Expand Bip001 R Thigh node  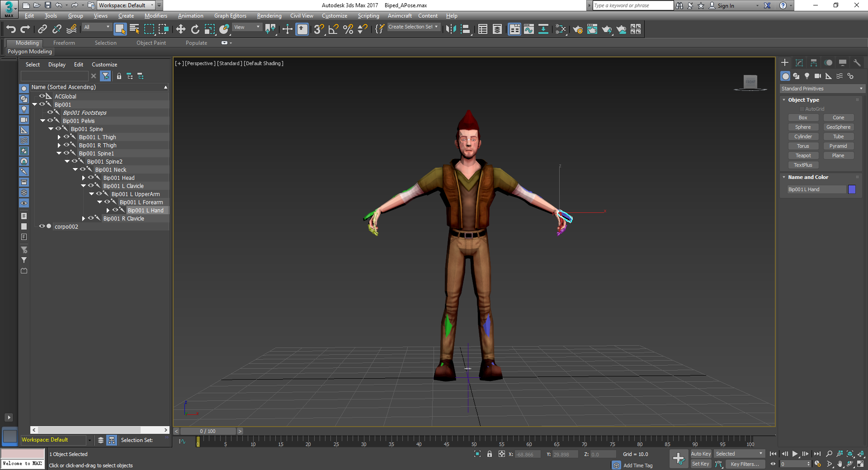(59, 146)
